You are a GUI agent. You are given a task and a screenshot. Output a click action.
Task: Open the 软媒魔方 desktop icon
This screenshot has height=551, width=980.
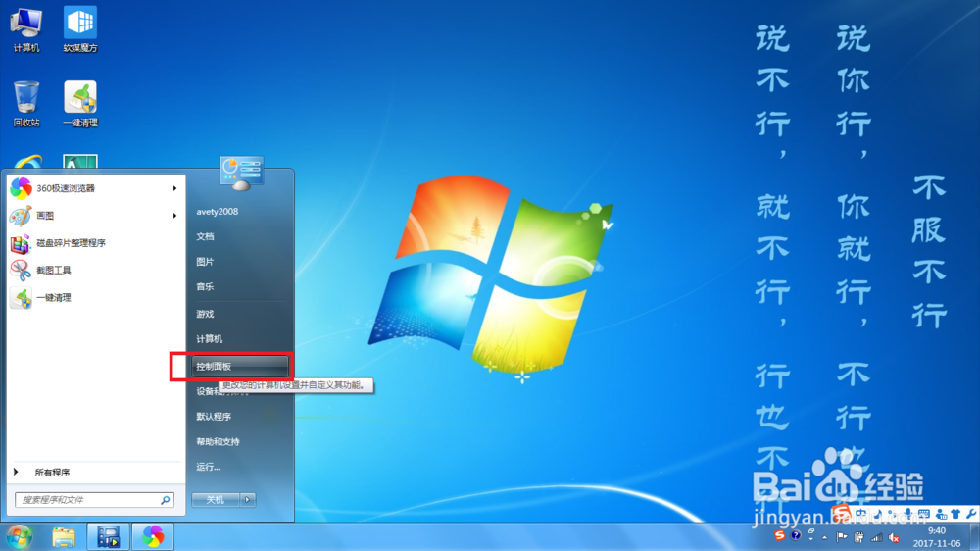(x=80, y=30)
